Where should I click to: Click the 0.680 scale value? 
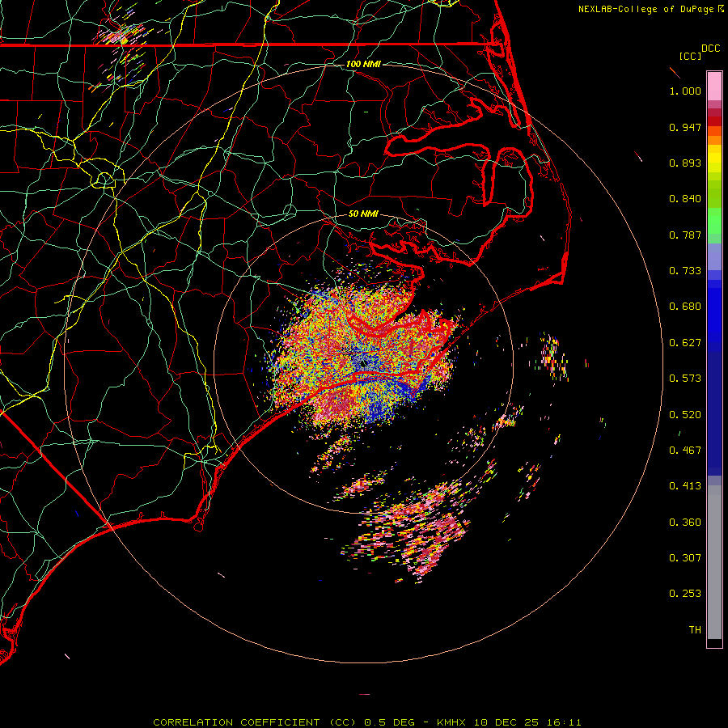coord(685,307)
